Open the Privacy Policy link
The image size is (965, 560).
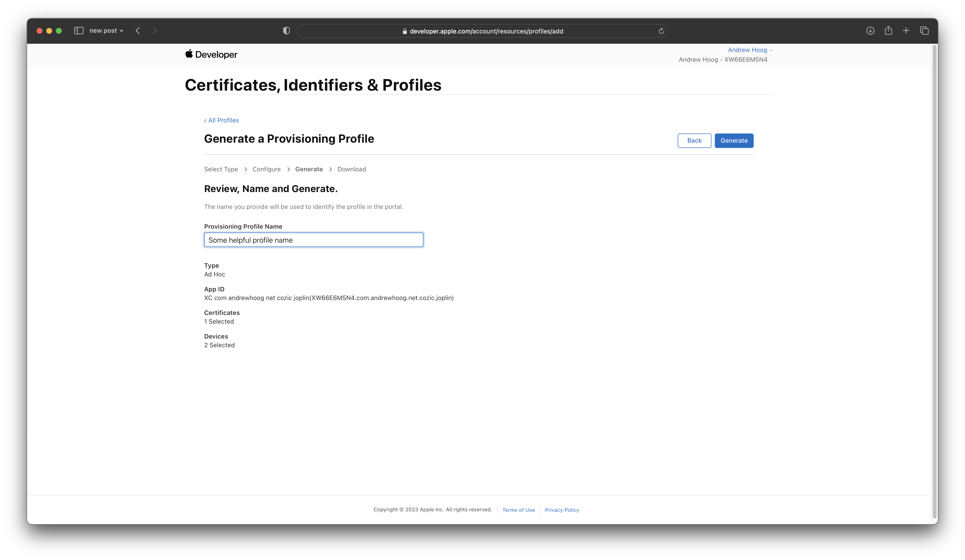pos(561,510)
